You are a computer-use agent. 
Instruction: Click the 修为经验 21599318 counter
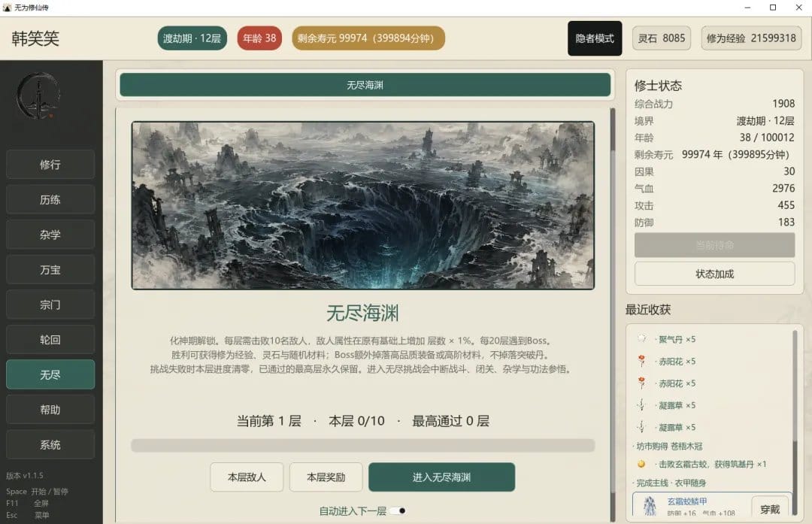point(751,38)
